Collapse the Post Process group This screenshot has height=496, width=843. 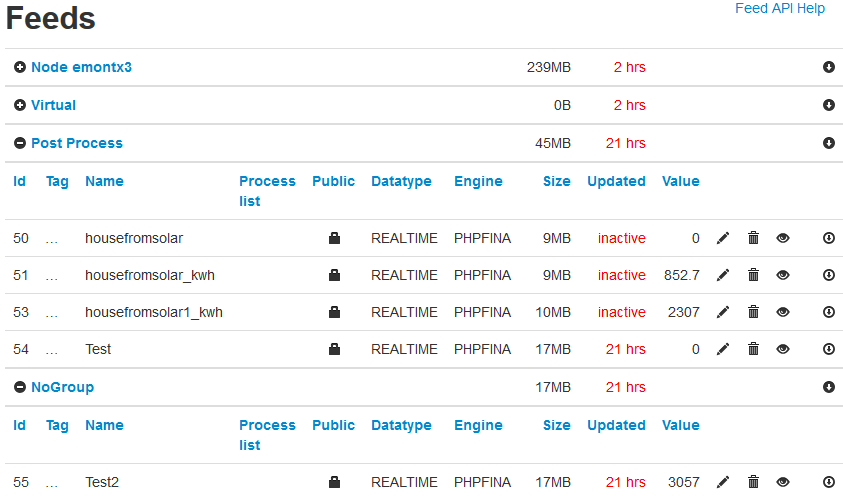20,143
